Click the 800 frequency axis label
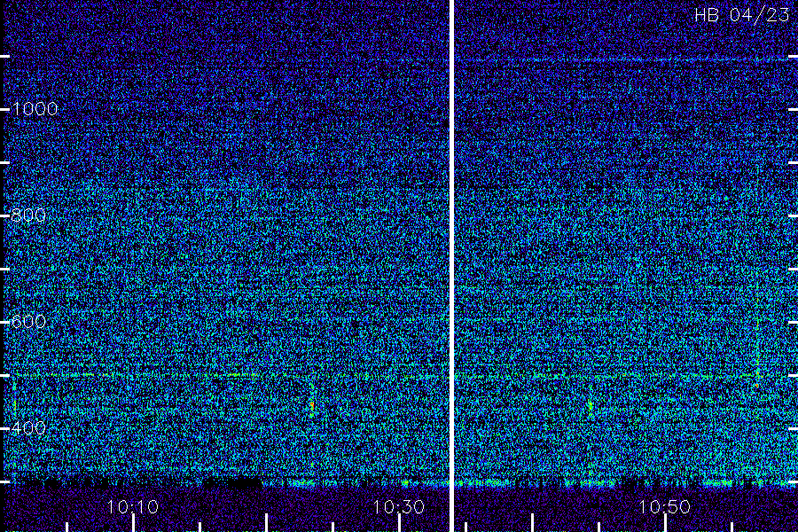Viewport: 798px width, 532px height. pos(28,215)
